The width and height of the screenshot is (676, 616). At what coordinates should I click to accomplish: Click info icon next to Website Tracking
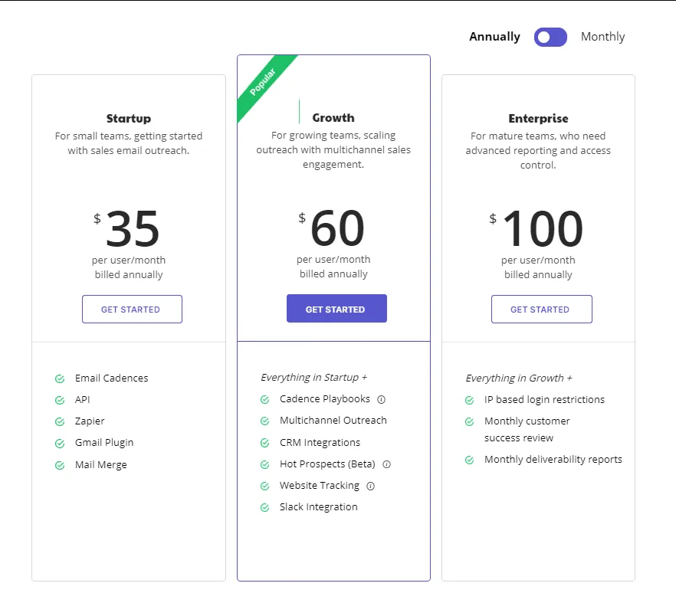click(x=370, y=486)
